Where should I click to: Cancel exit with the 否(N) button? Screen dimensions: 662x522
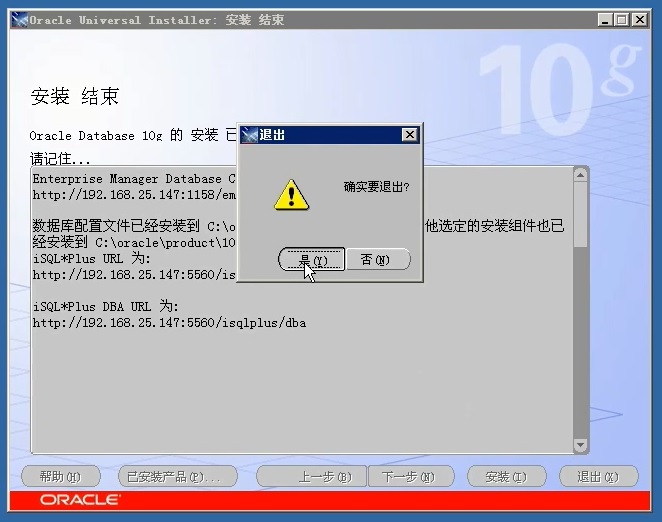coord(378,259)
